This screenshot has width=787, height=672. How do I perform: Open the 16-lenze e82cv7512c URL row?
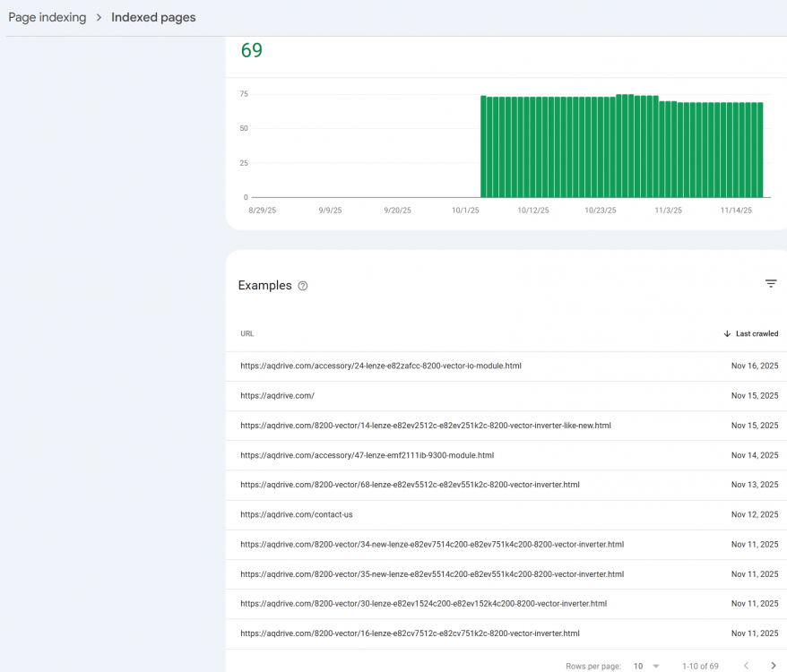(x=410, y=633)
